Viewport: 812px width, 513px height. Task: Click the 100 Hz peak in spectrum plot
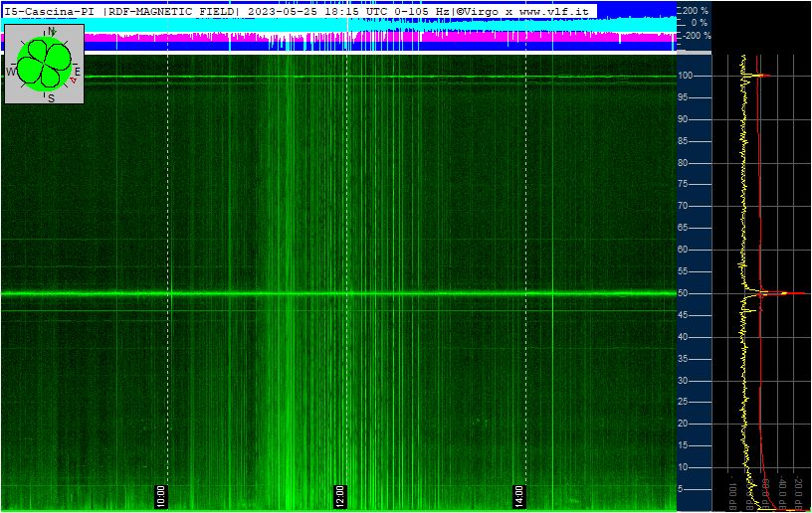click(x=759, y=76)
